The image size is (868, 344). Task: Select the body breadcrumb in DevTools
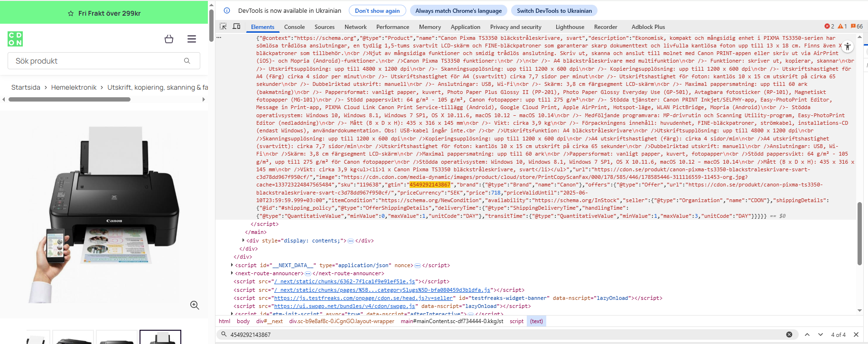(x=243, y=321)
